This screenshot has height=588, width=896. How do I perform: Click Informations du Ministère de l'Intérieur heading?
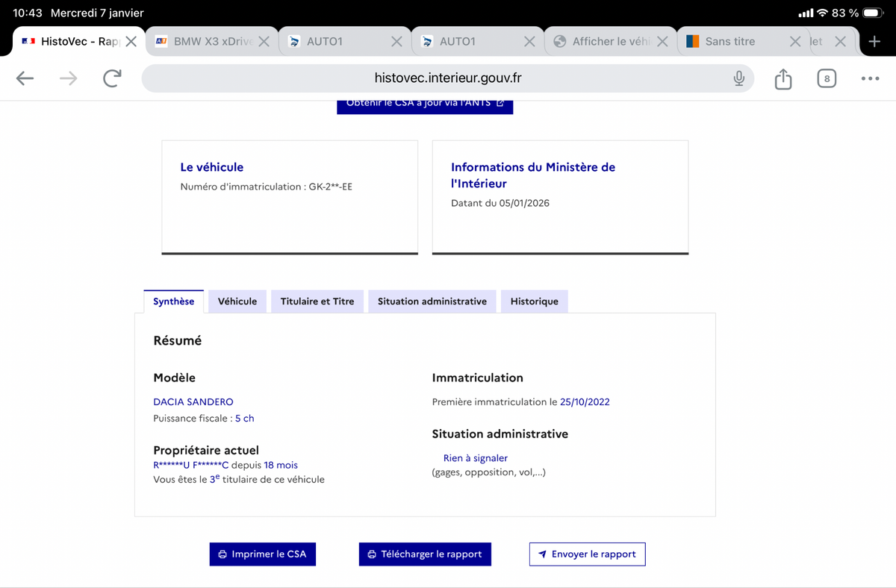tap(533, 175)
